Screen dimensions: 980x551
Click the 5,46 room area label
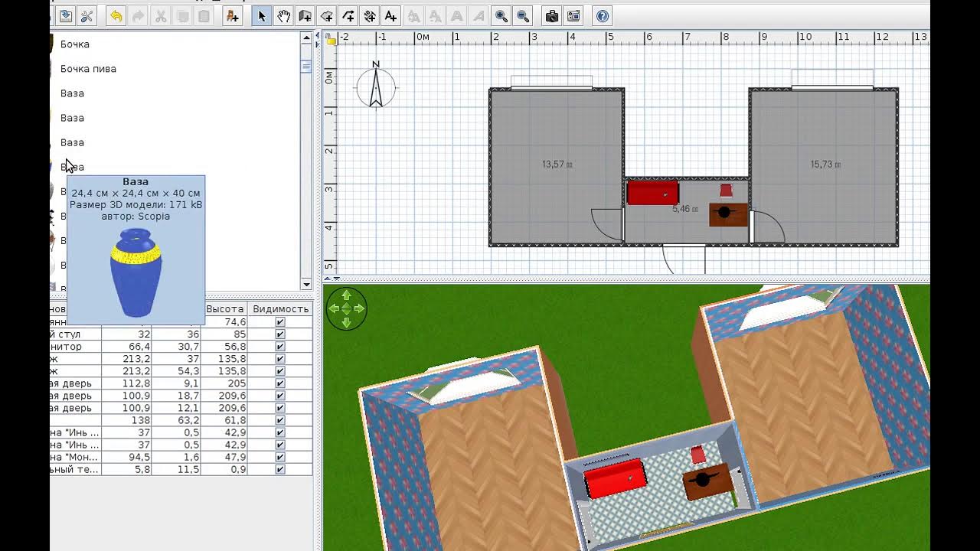[x=685, y=209]
